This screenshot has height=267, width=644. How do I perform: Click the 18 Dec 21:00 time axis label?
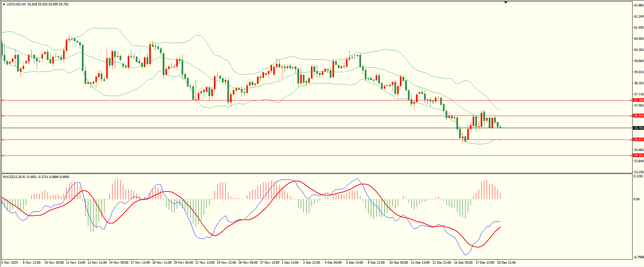point(506,263)
